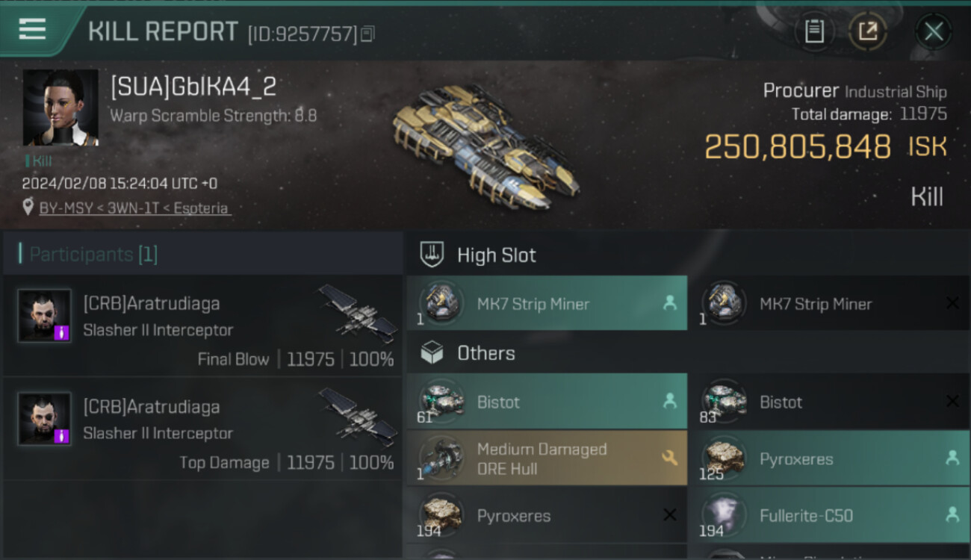This screenshot has height=560, width=971.
Task: Select dropped MK7 Strip Miner item
Action: point(547,303)
